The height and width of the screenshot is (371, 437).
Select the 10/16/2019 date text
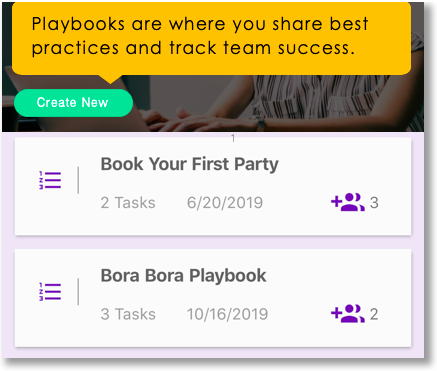click(x=227, y=314)
